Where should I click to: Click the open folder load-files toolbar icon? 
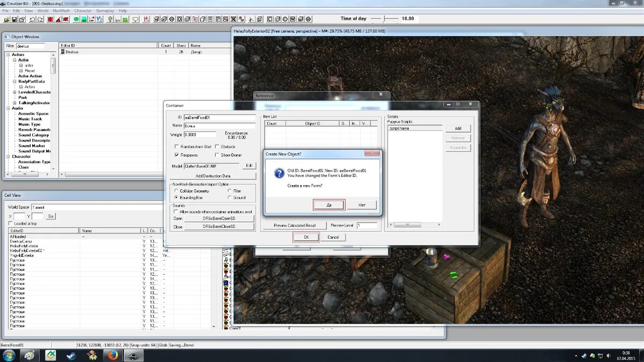[x=7, y=19]
